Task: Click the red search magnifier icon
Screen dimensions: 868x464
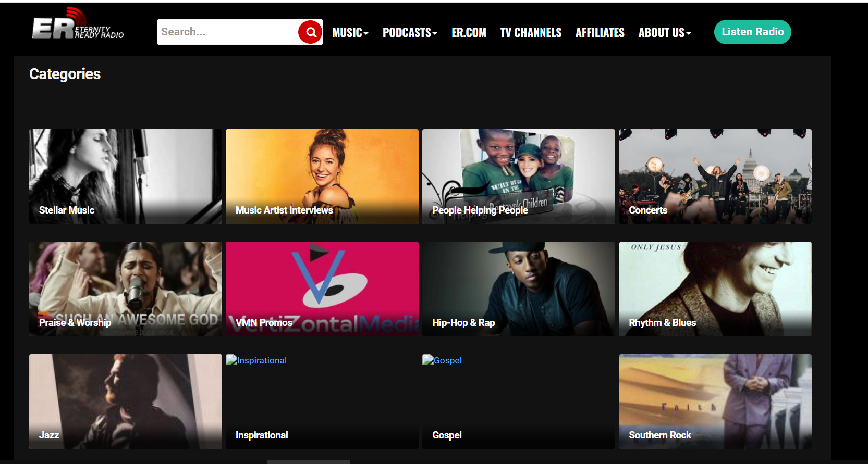Action: (311, 32)
